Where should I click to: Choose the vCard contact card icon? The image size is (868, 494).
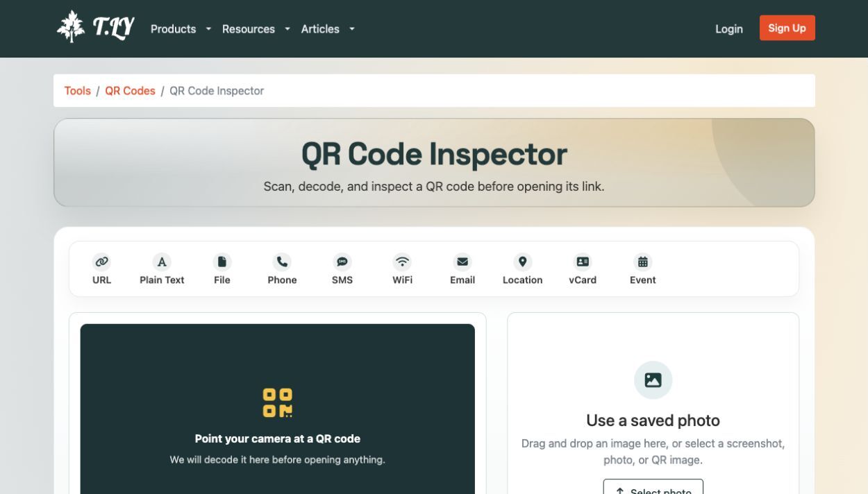(x=583, y=262)
